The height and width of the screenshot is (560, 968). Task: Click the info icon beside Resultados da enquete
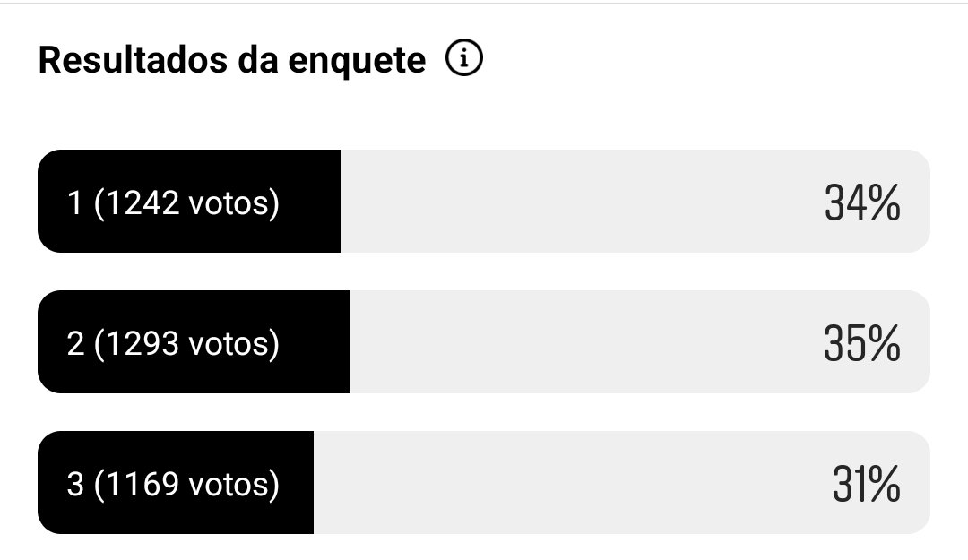tap(464, 60)
